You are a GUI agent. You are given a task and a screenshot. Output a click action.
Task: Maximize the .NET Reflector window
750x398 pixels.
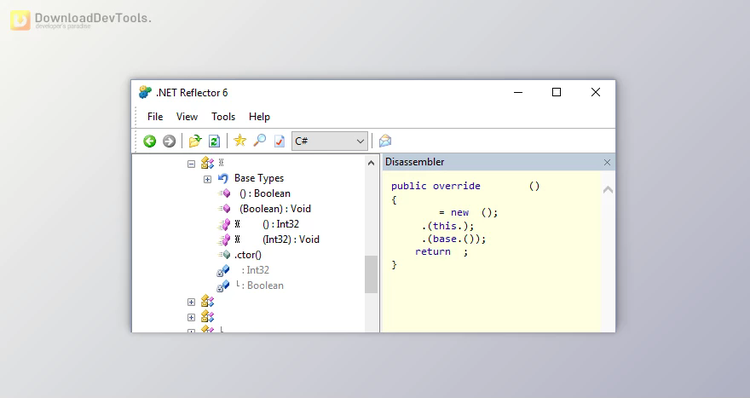coord(556,92)
